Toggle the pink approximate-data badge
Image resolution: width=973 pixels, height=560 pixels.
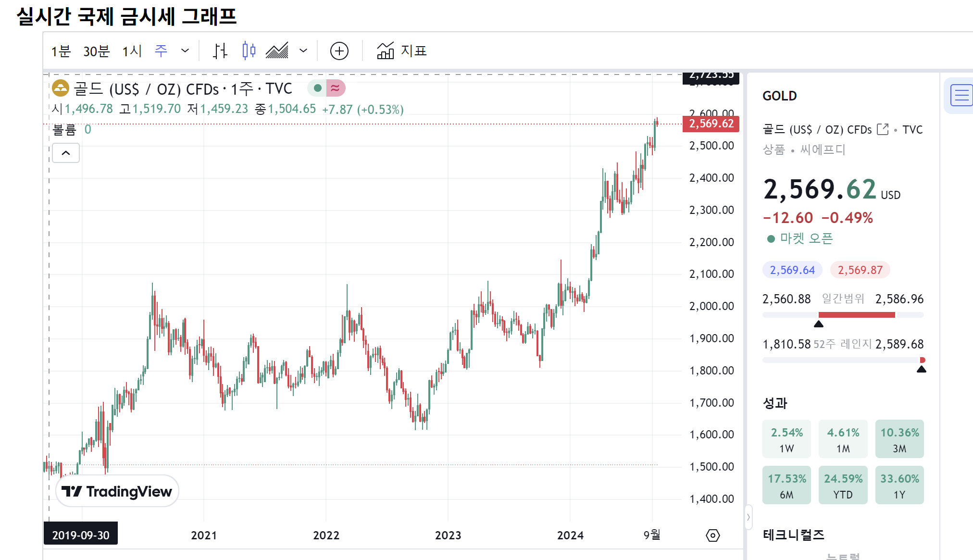pyautogui.click(x=336, y=88)
